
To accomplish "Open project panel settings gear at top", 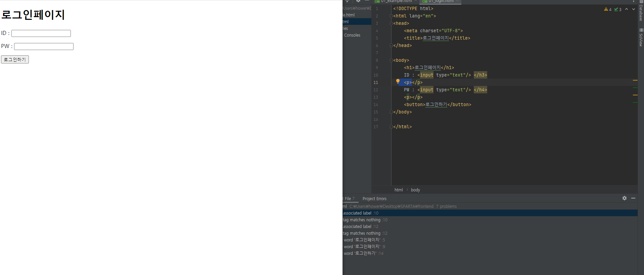I will tap(358, 1).
